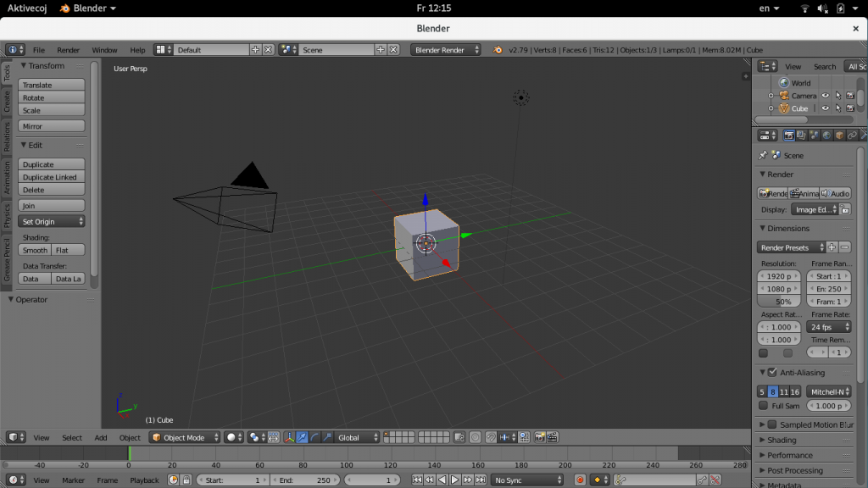This screenshot has height=488, width=868.
Task: Open the Blender Render engine dropdown
Action: [446, 50]
